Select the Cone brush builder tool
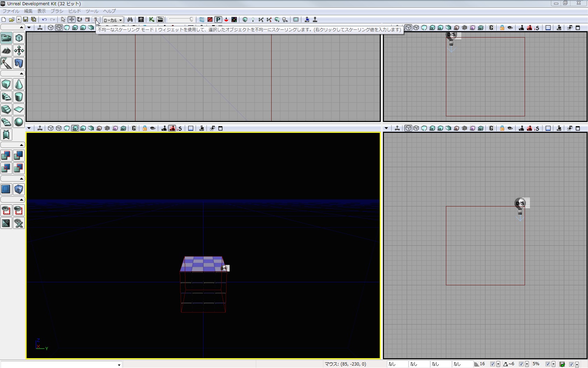This screenshot has height=368, width=588. (x=19, y=84)
